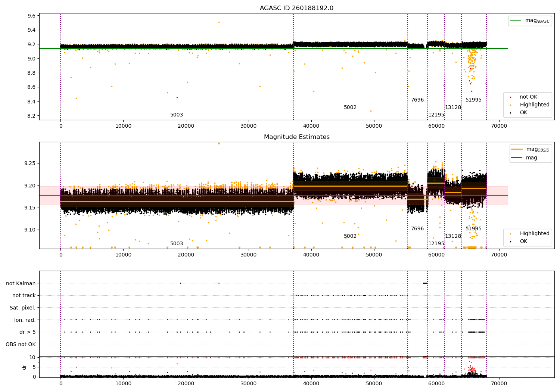This screenshot has height=392, width=560.
Task: Click y-axis tick '8.8' in top plot
Action: click(32, 73)
